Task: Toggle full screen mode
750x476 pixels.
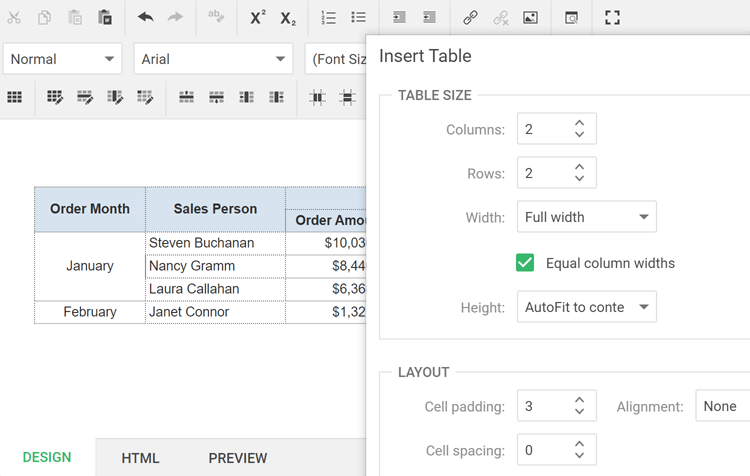Action: pyautogui.click(x=613, y=18)
